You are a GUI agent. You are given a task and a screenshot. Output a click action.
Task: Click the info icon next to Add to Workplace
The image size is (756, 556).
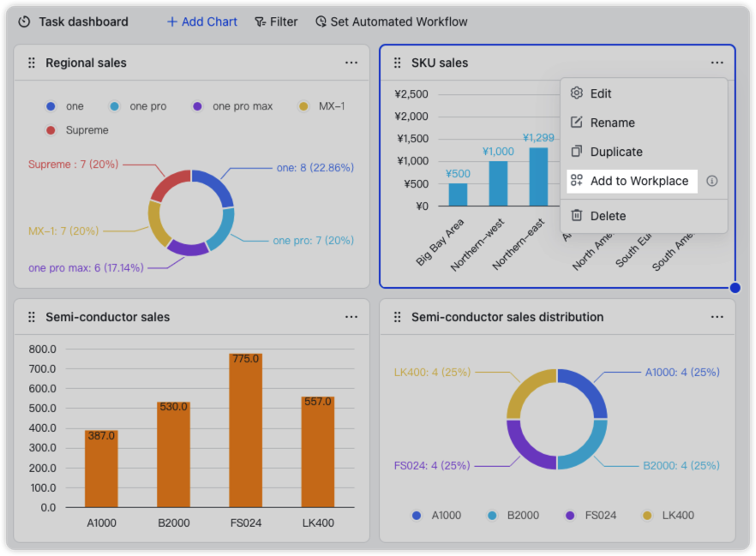[x=712, y=181]
